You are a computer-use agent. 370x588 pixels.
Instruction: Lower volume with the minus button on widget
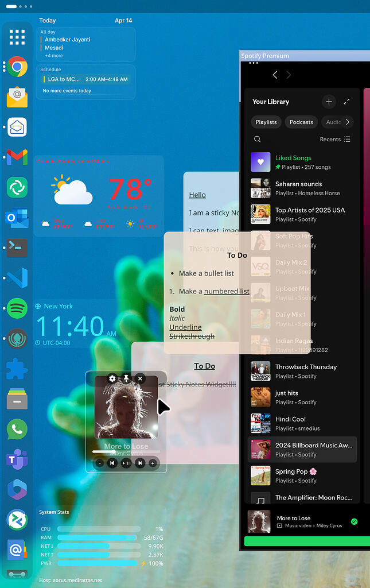click(100, 463)
